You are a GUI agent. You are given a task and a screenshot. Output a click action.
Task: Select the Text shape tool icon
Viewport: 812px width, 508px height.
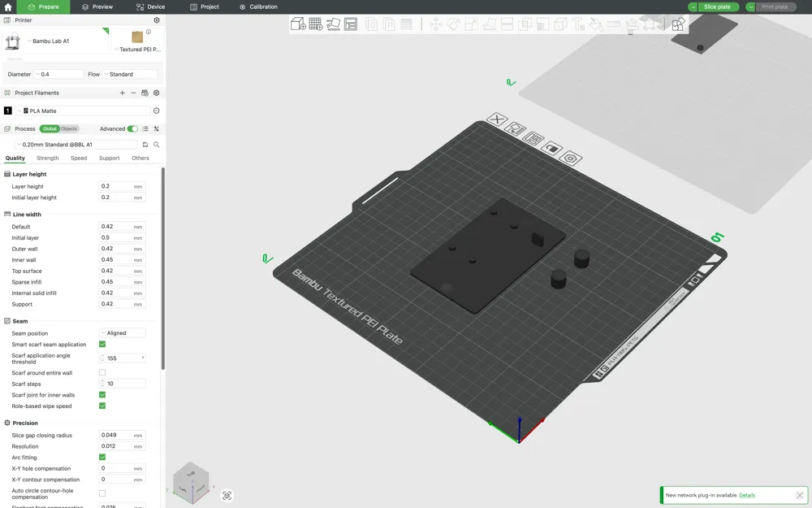coord(578,24)
